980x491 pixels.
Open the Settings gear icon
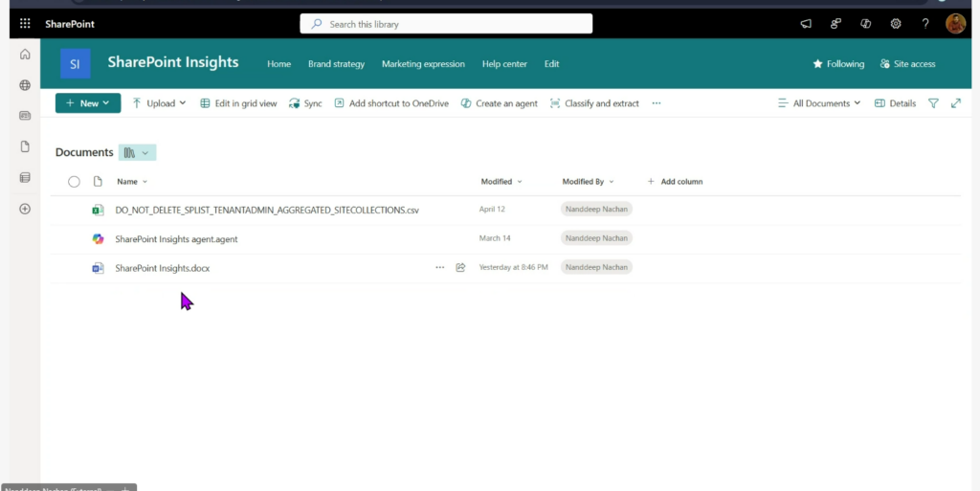(x=896, y=24)
